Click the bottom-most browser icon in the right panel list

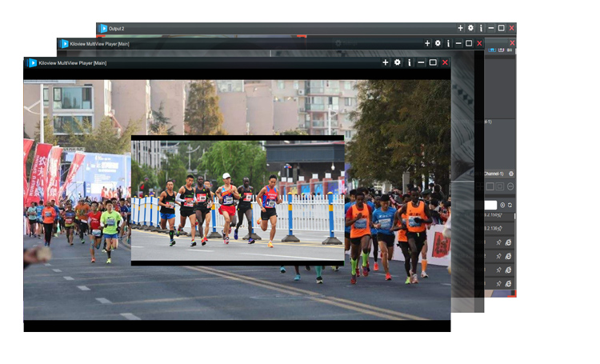[x=509, y=283]
